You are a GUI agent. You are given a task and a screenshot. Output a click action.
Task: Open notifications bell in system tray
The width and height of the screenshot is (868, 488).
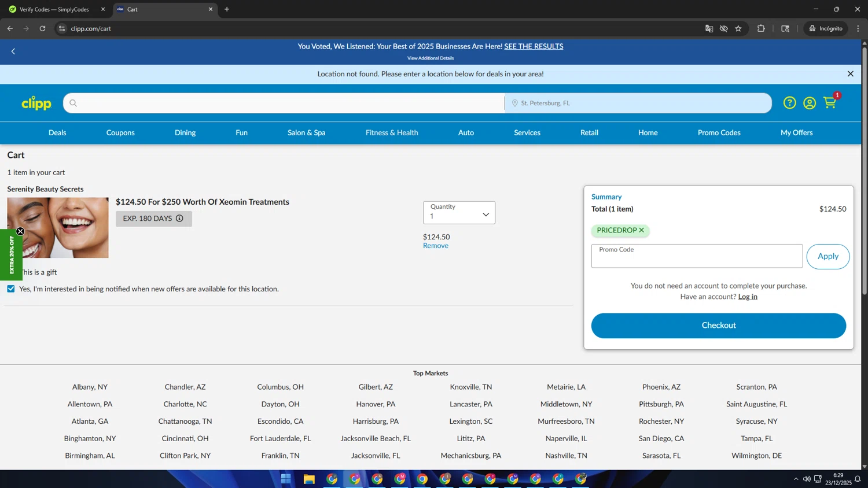(858, 479)
